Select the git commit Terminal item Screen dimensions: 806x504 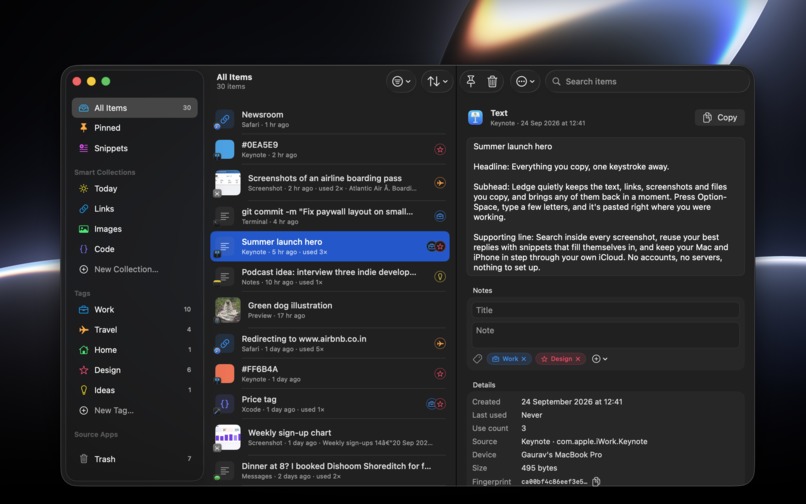tap(330, 216)
